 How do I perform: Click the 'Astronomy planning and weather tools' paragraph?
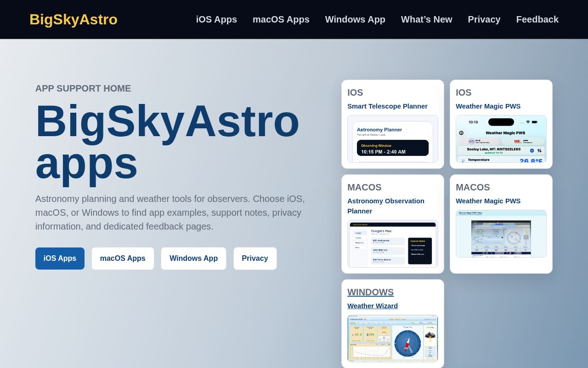170,213
